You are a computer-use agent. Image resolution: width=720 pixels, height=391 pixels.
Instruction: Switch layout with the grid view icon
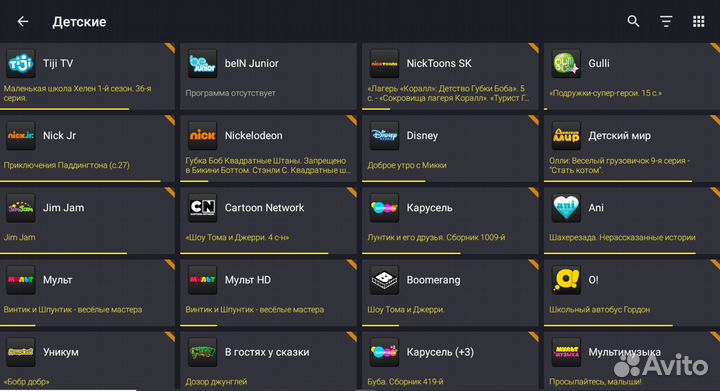(x=698, y=22)
